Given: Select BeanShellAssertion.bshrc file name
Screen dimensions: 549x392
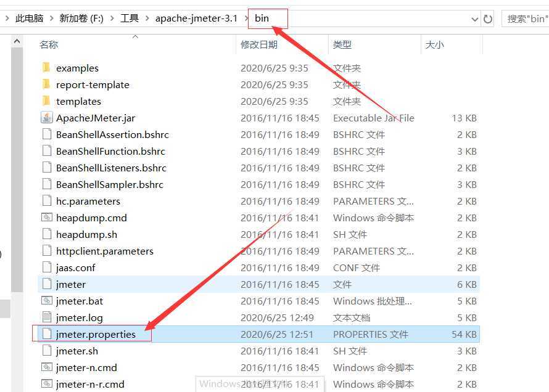Looking at the screenshot, I should pyautogui.click(x=112, y=134).
